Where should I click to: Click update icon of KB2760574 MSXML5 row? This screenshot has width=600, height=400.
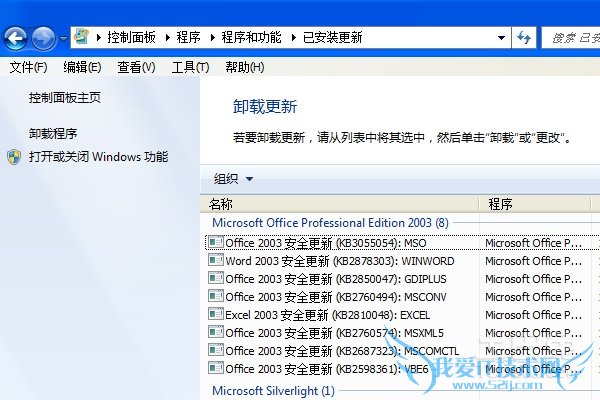pyautogui.click(x=216, y=332)
